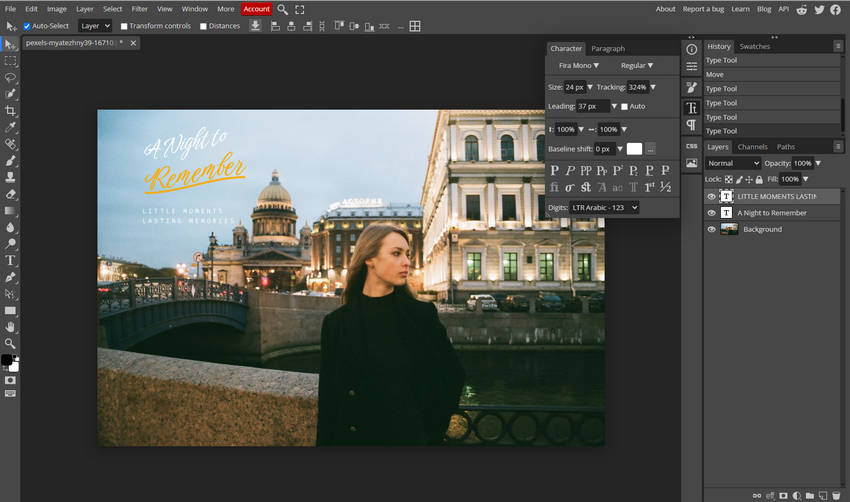Screen dimensions: 850x502
Task: Open the Regular font style dropdown
Action: (x=637, y=66)
